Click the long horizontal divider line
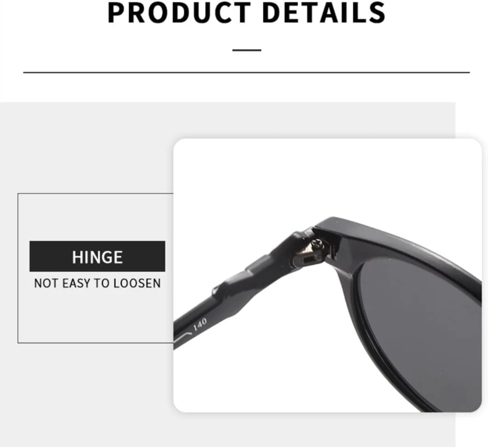488x448 pixels. pos(246,73)
